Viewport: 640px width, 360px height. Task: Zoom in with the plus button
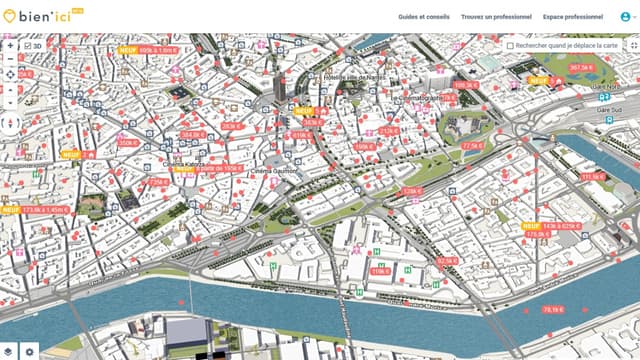pyautogui.click(x=10, y=46)
